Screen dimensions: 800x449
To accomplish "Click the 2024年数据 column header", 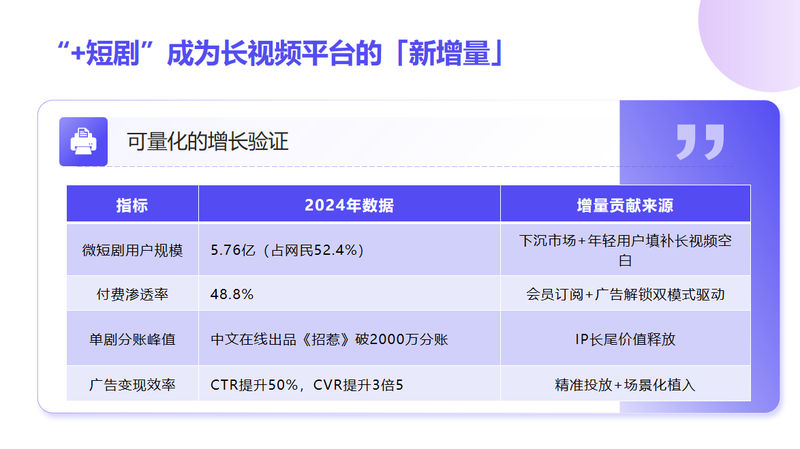I will [x=349, y=204].
